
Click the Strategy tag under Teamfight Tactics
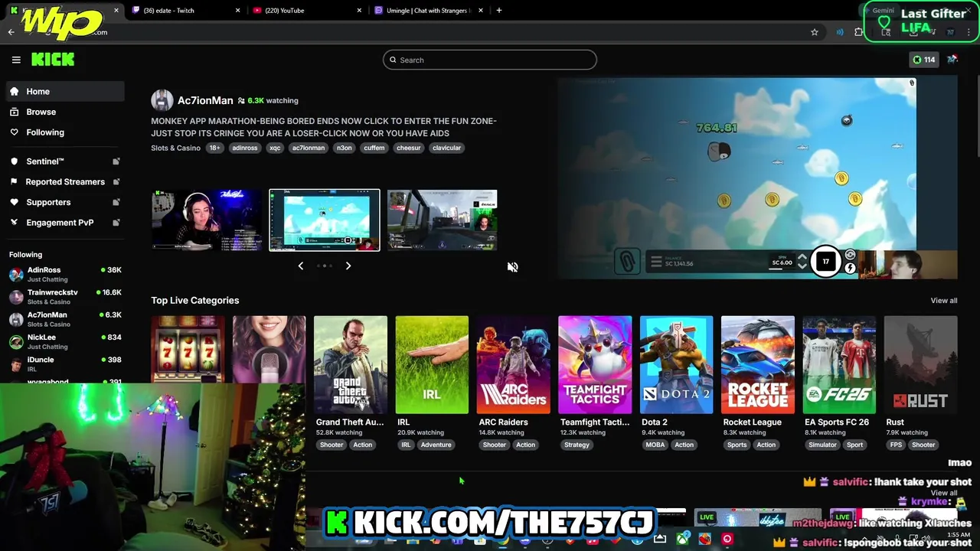tap(577, 445)
